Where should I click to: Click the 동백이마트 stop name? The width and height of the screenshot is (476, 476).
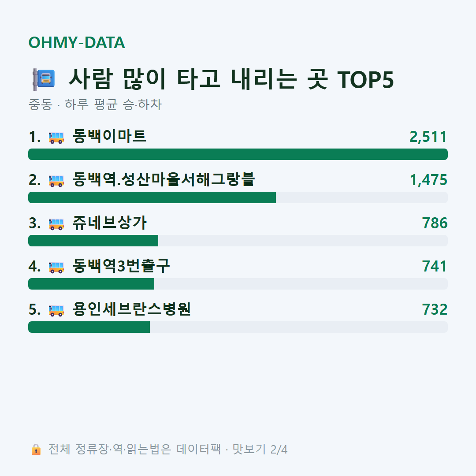coord(109,136)
